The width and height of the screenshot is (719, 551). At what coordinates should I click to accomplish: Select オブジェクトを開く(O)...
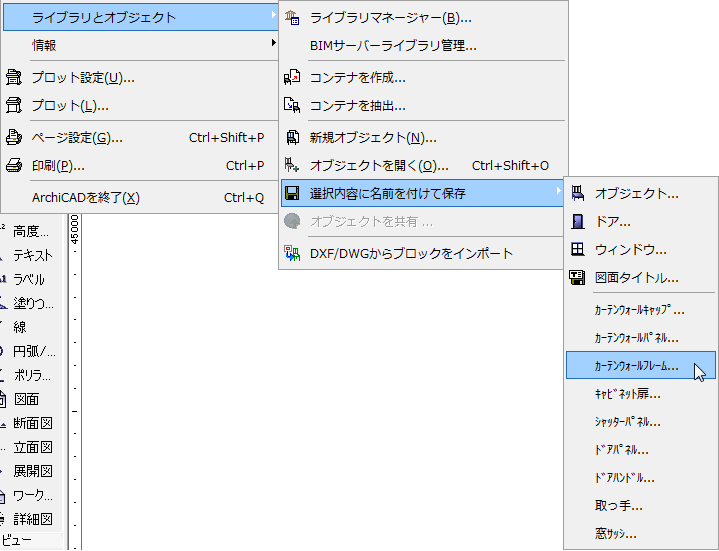point(422,165)
